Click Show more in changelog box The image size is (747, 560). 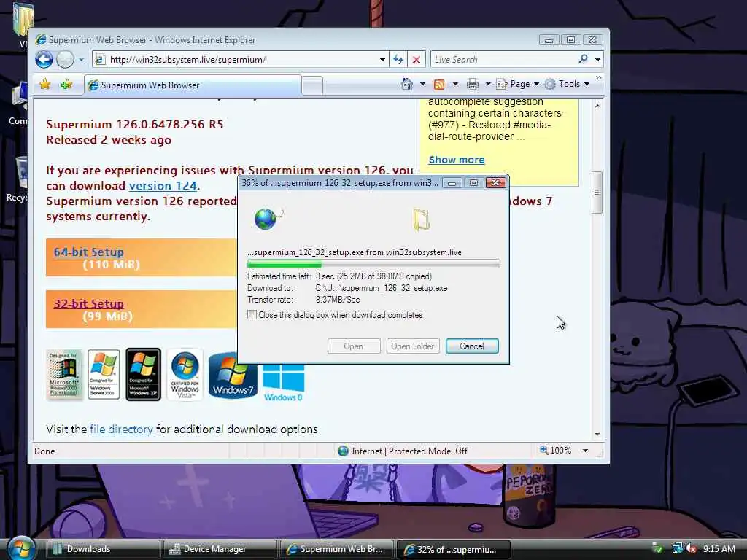(457, 160)
